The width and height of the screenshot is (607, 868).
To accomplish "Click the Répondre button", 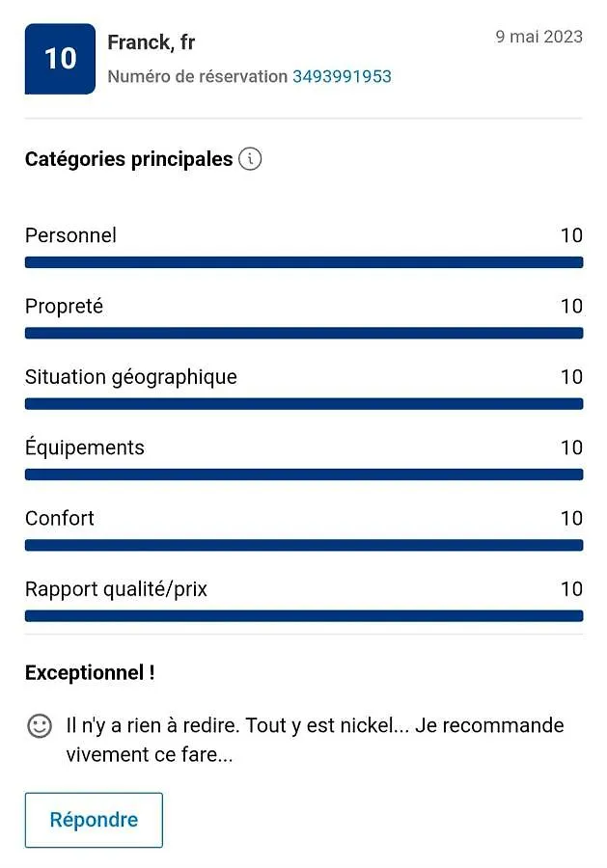I will 94,820.
